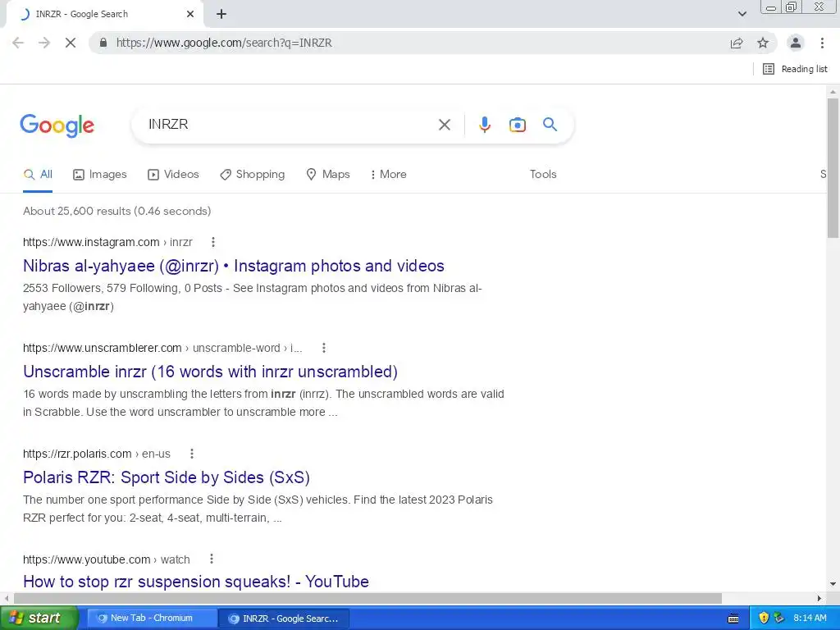Open Nibras al-yahyaee Instagram result
Viewport: 840px width, 630px height.
click(234, 266)
